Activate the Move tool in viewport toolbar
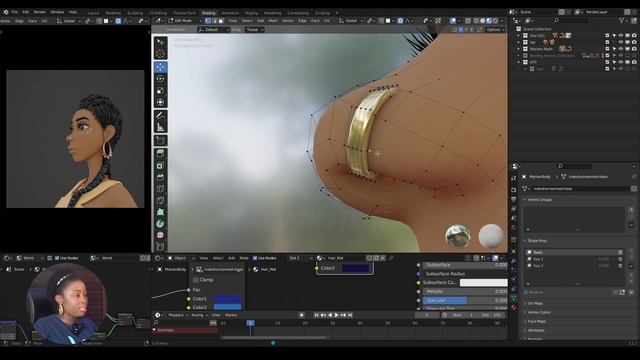 [160, 67]
